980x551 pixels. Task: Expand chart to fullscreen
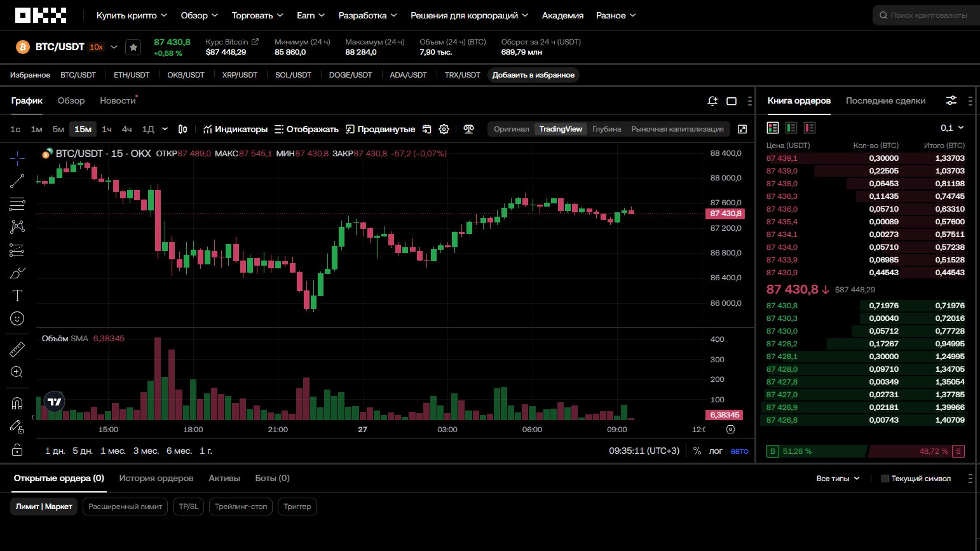742,129
